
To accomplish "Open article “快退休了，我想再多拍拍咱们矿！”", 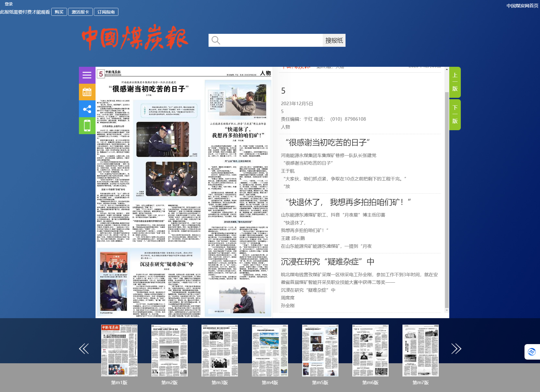I will [x=348, y=202].
